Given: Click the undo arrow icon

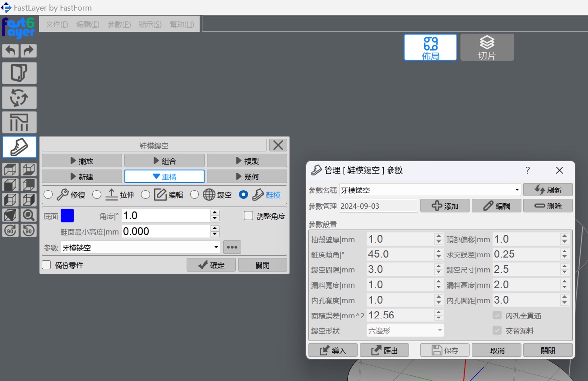Looking at the screenshot, I should (x=11, y=51).
